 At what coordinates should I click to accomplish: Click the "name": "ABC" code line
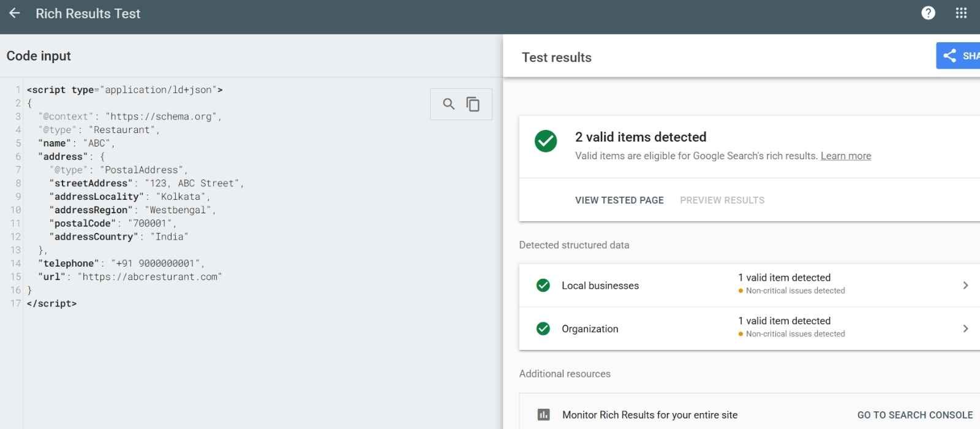(77, 143)
